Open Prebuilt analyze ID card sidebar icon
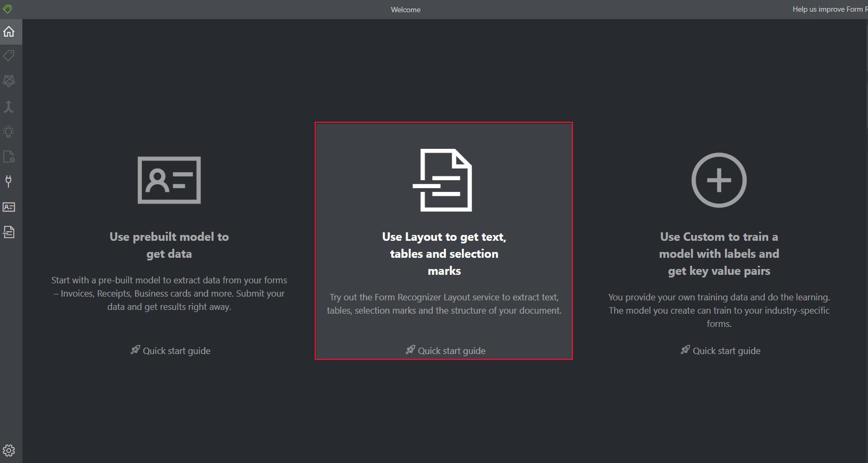Image resolution: width=868 pixels, height=463 pixels. pyautogui.click(x=9, y=207)
